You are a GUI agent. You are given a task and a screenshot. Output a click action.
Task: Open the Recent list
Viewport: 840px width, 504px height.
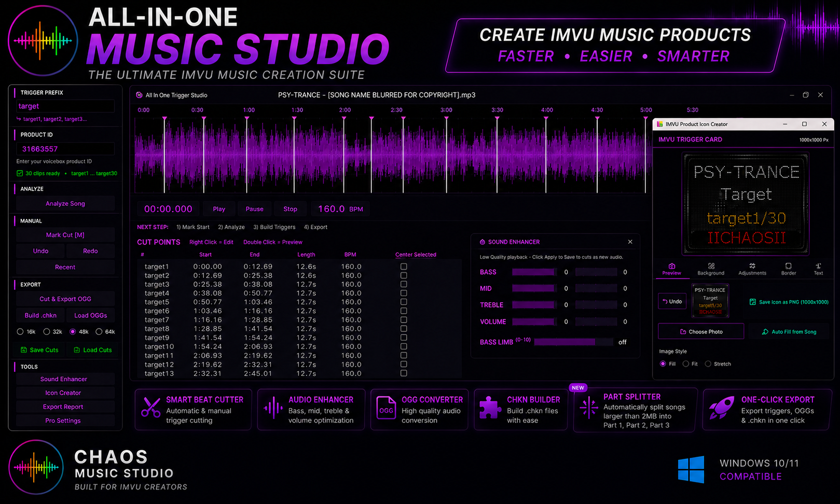[65, 267]
